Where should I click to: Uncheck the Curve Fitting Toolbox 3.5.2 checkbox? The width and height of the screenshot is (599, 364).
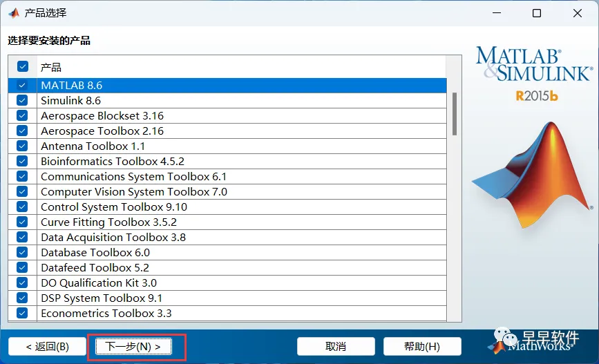22,222
